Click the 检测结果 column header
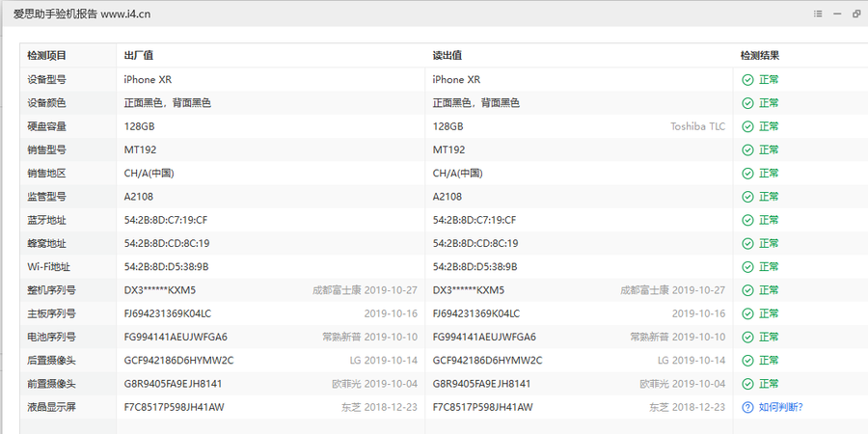The width and height of the screenshot is (868, 434). point(760,55)
